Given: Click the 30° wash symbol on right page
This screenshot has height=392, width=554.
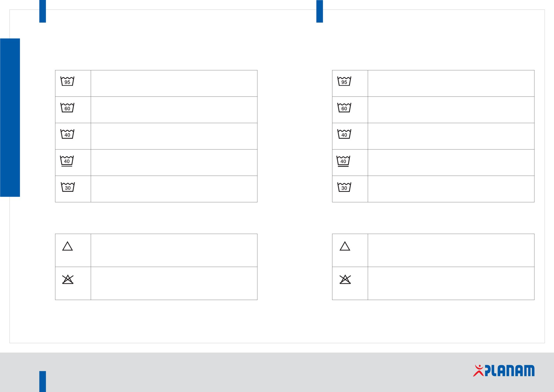Looking at the screenshot, I should click(x=344, y=187).
